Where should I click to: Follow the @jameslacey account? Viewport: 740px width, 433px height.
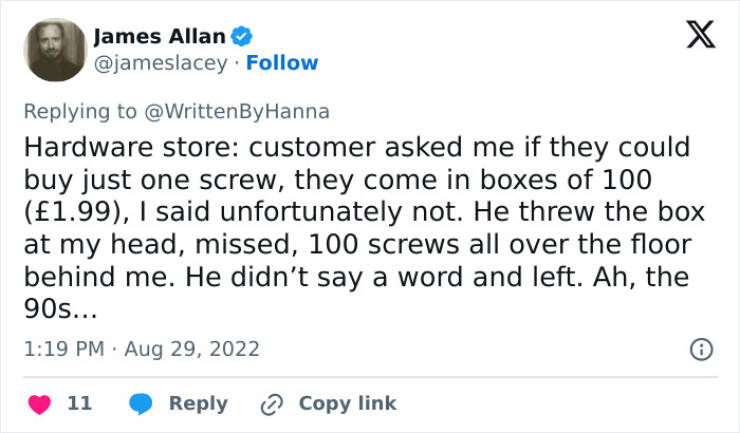coord(281,63)
